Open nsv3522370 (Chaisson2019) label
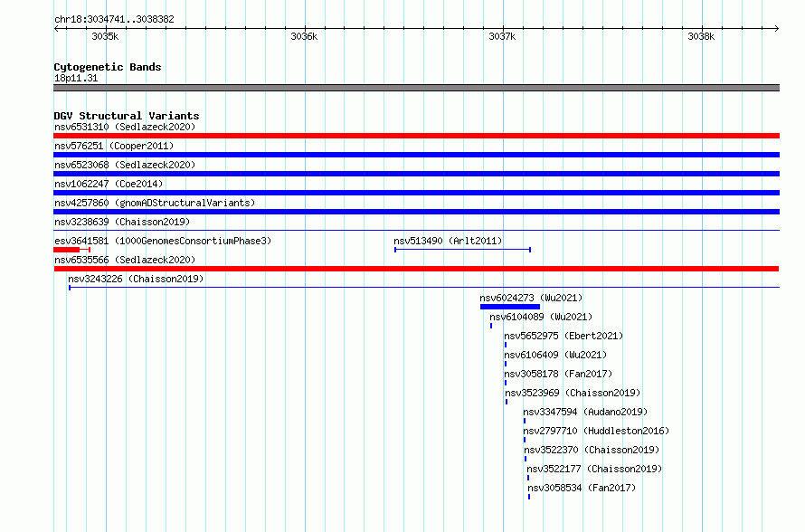 click(x=592, y=450)
